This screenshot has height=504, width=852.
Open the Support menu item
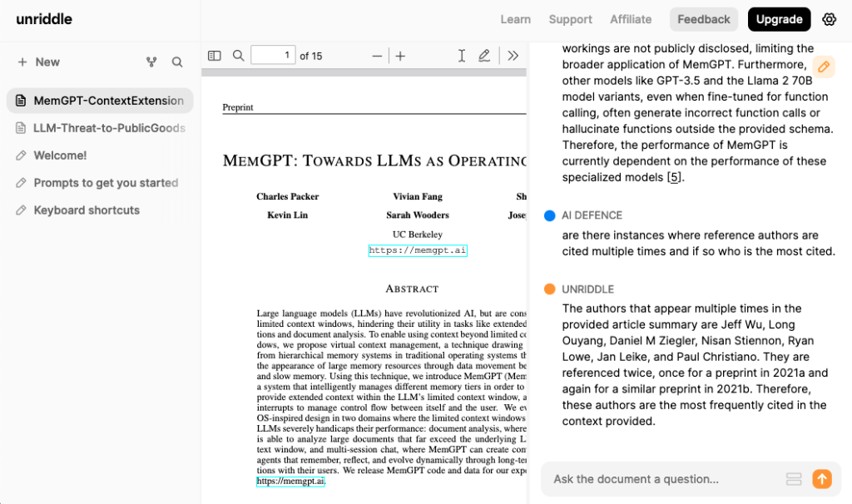570,19
